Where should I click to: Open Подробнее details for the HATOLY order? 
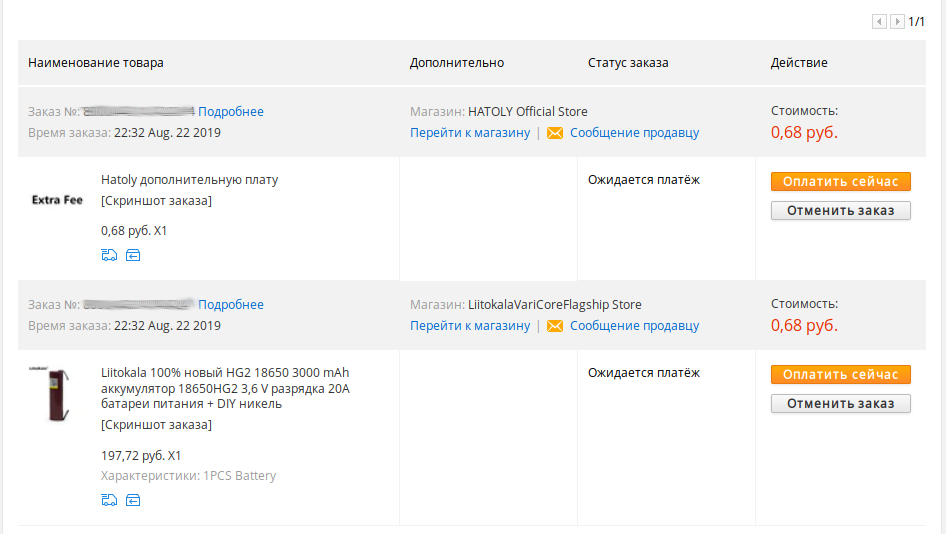pyautogui.click(x=230, y=112)
